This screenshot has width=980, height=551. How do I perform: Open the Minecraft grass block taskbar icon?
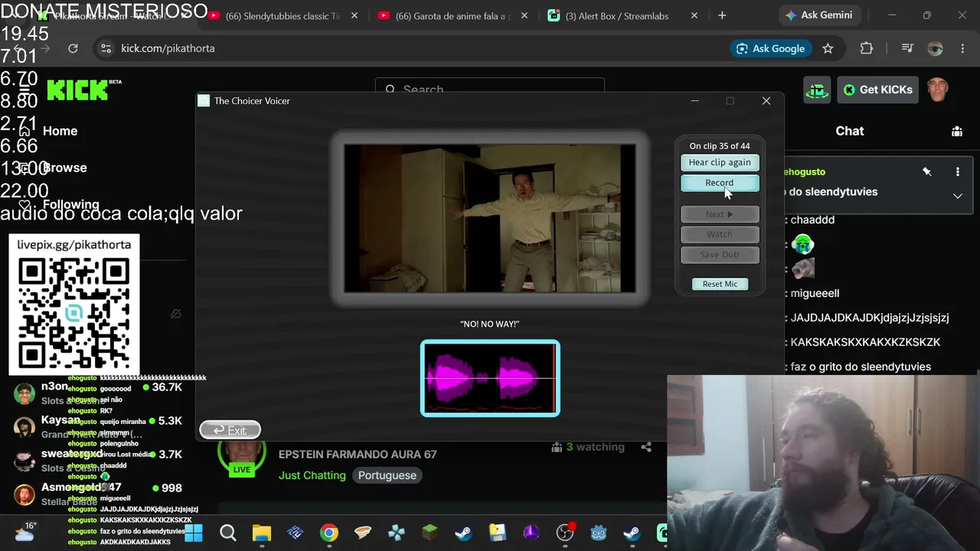[x=430, y=533]
